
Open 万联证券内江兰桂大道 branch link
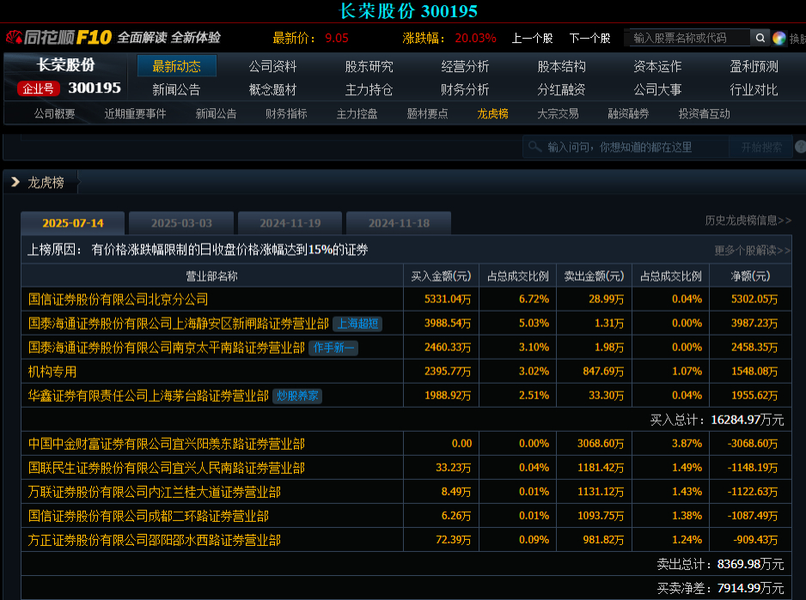pos(154,492)
